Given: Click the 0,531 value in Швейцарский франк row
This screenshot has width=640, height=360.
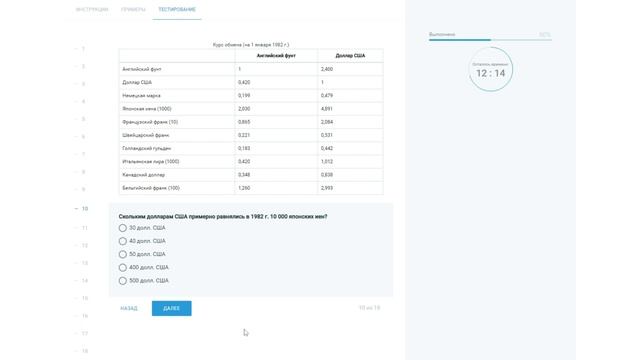Looking at the screenshot, I should [x=327, y=135].
